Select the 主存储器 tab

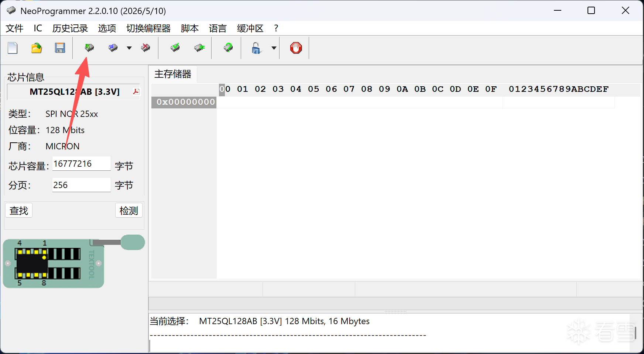(173, 74)
